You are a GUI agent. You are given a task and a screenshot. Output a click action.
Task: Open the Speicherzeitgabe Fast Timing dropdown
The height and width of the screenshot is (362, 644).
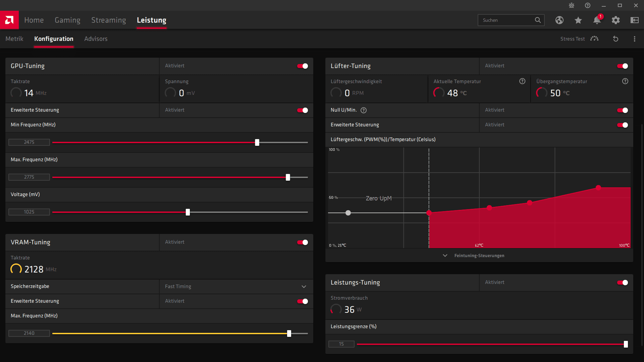(236, 287)
